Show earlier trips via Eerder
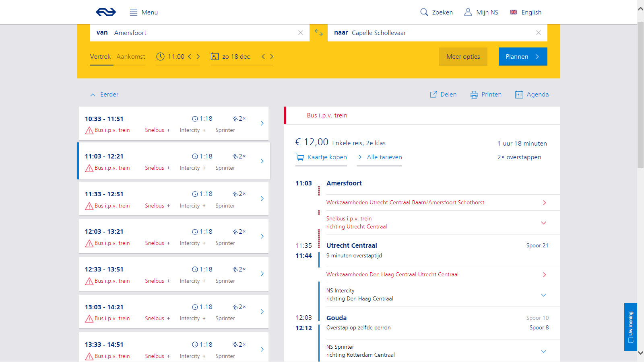This screenshot has width=644, height=362. (x=105, y=95)
